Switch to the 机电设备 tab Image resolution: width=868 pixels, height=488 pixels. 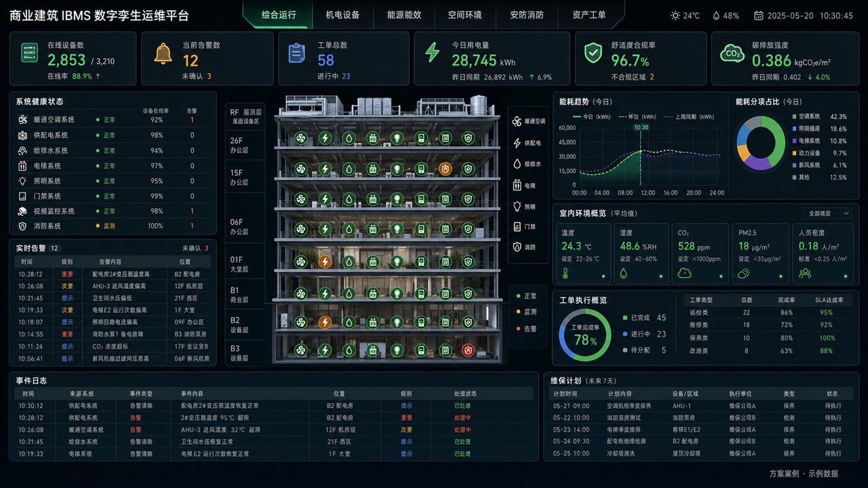(342, 15)
